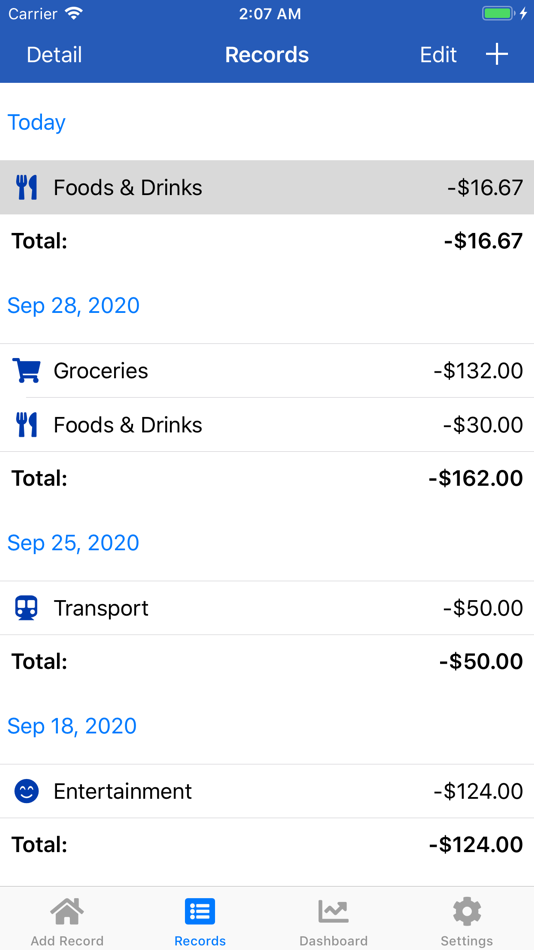Click the Transport train icon
Screen dimensions: 534x950
click(x=27, y=608)
